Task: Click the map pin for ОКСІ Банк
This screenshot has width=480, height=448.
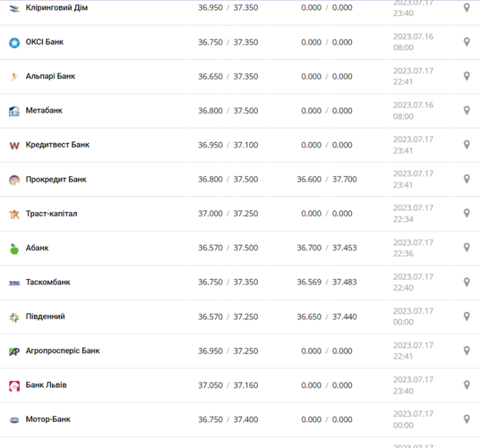Action: pyautogui.click(x=466, y=42)
